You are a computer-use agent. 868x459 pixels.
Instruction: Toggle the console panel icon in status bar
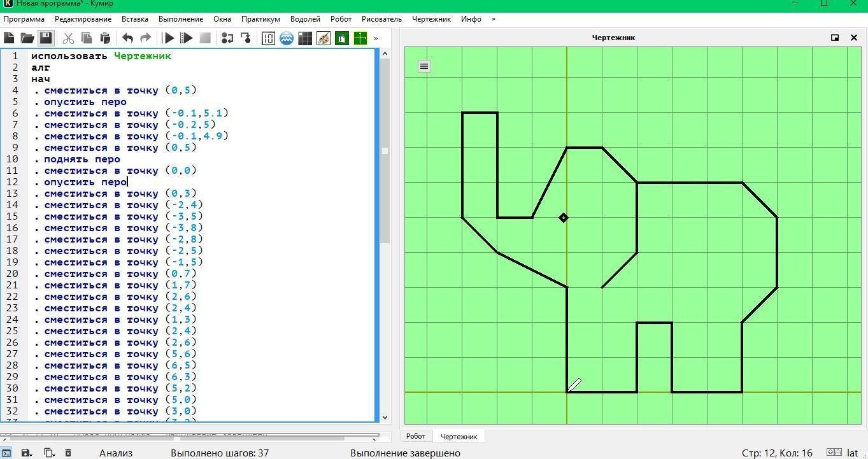[6, 453]
